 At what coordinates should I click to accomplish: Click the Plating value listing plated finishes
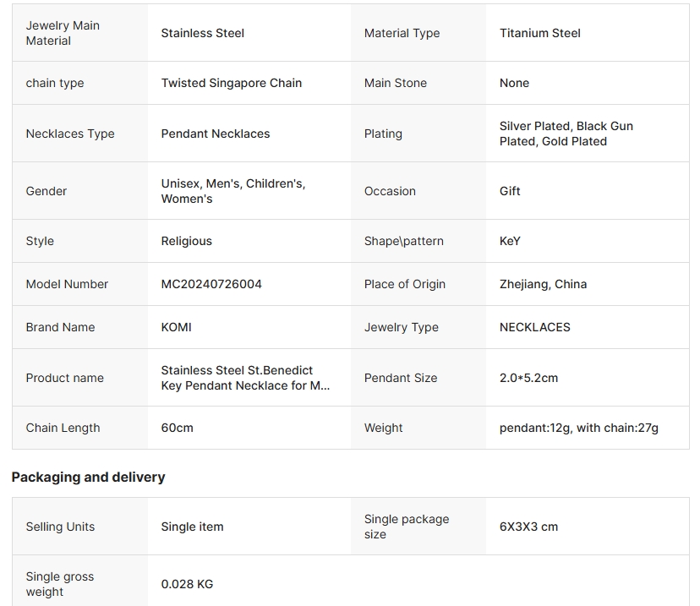point(566,134)
